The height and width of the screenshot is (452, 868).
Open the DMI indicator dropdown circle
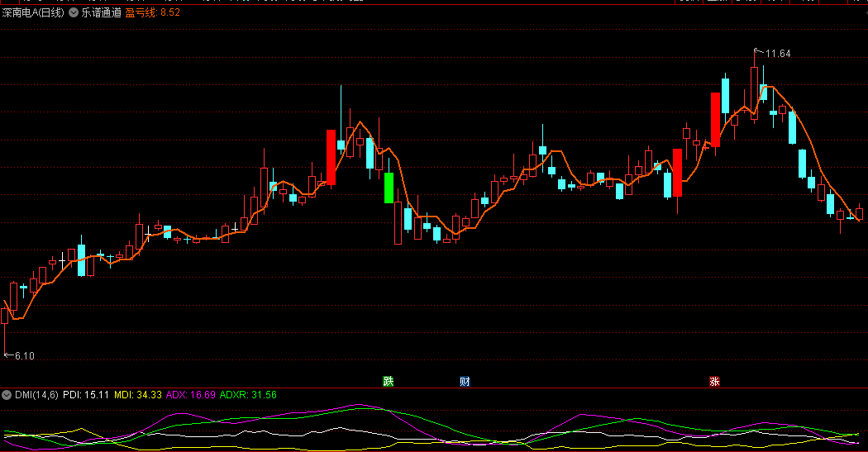pos(7,395)
